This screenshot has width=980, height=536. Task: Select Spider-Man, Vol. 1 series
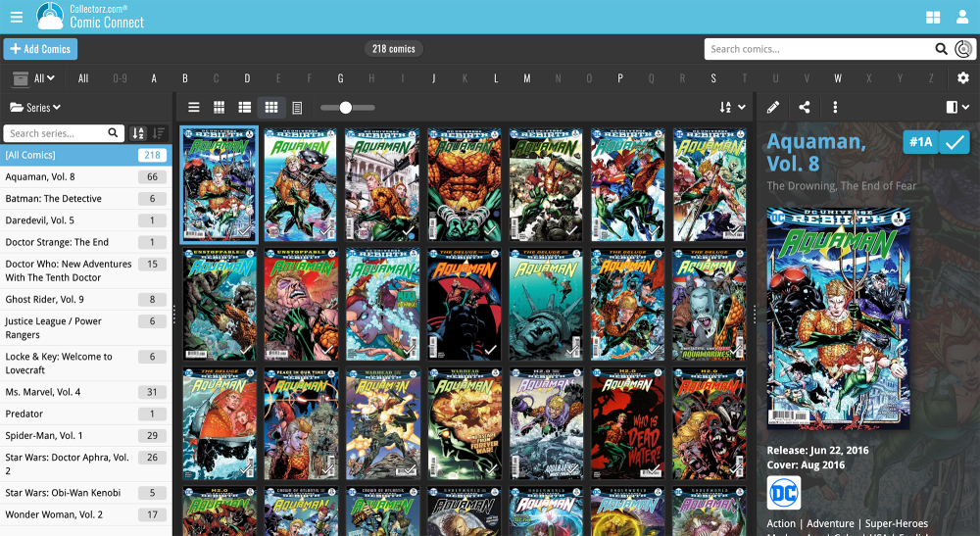point(85,436)
